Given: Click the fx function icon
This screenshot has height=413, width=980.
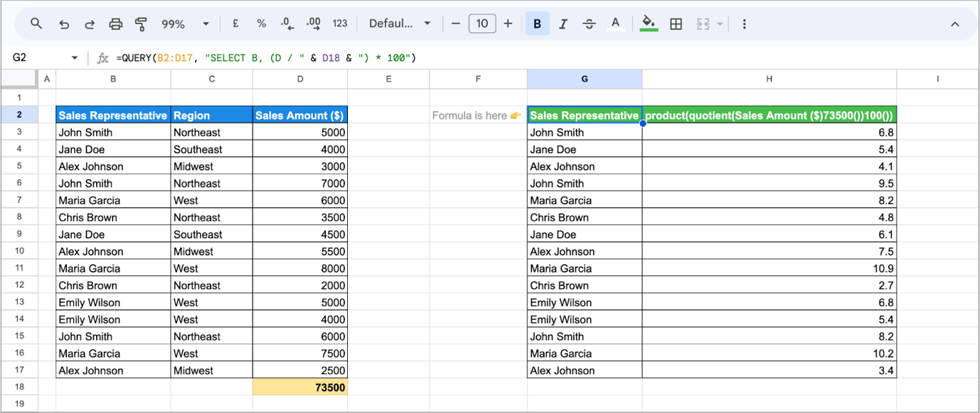Looking at the screenshot, I should (103, 57).
